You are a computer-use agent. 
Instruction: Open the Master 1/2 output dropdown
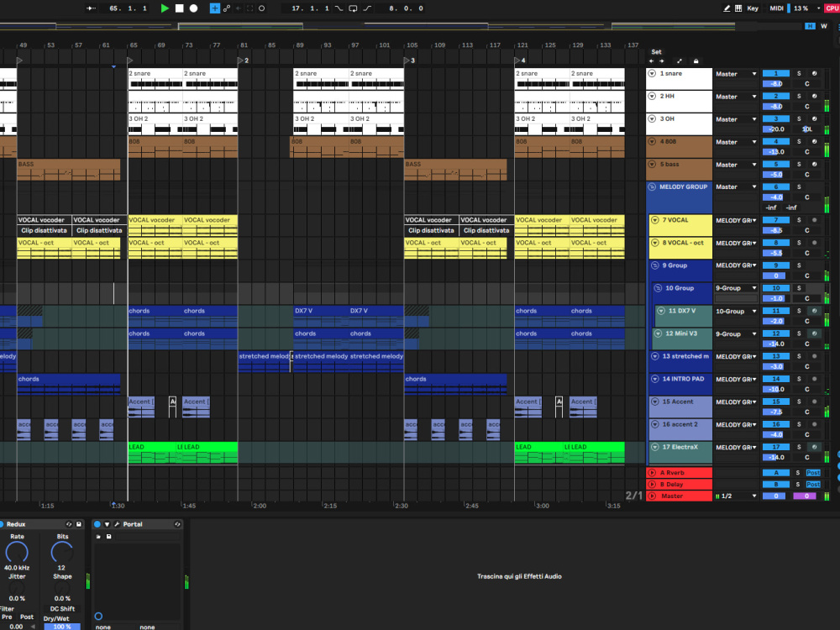coord(736,496)
